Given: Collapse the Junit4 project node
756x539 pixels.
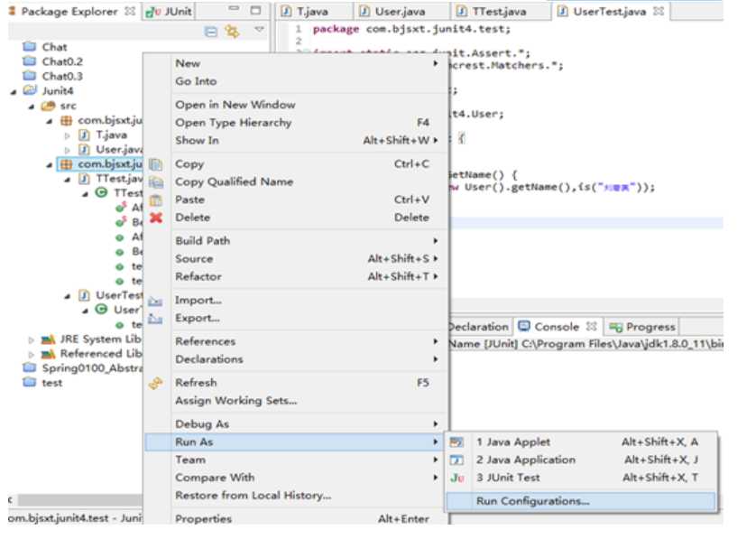Looking at the screenshot, I should click(x=14, y=92).
